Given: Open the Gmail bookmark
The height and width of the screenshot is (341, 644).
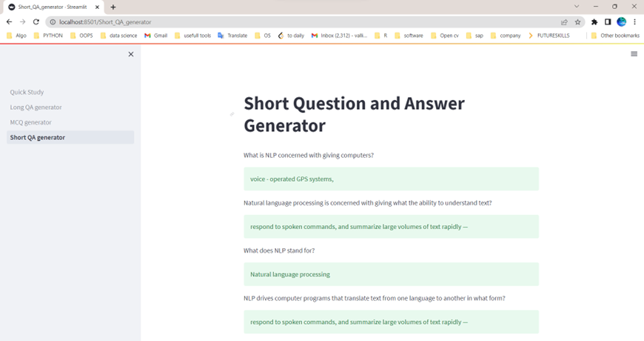Looking at the screenshot, I should pos(155,36).
